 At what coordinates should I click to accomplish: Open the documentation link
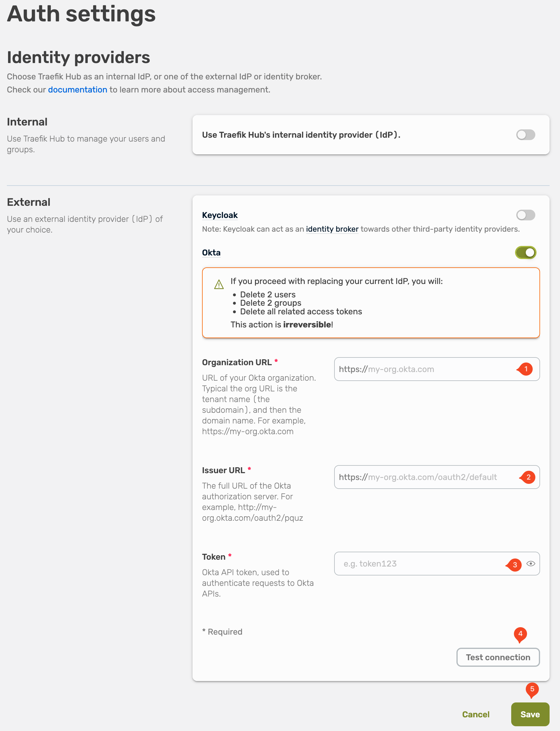pyautogui.click(x=77, y=89)
